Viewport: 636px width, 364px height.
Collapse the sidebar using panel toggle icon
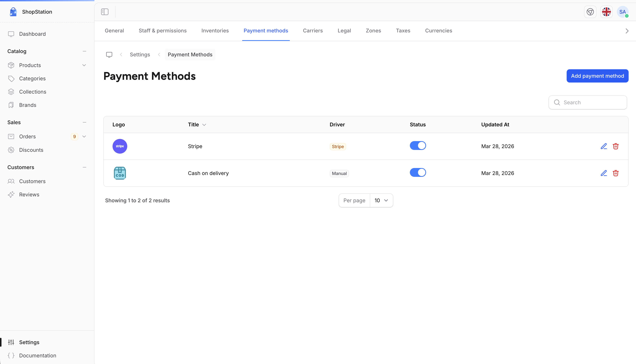pos(105,12)
